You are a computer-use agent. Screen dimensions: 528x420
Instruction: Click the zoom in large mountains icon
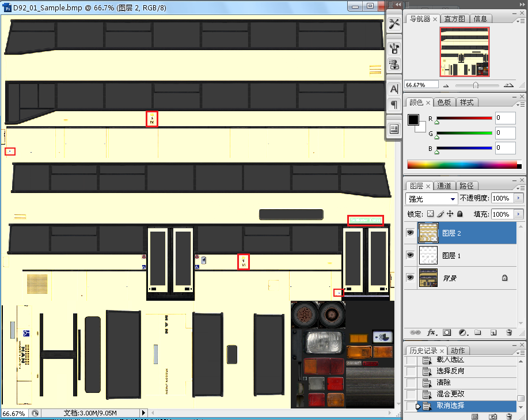point(508,85)
